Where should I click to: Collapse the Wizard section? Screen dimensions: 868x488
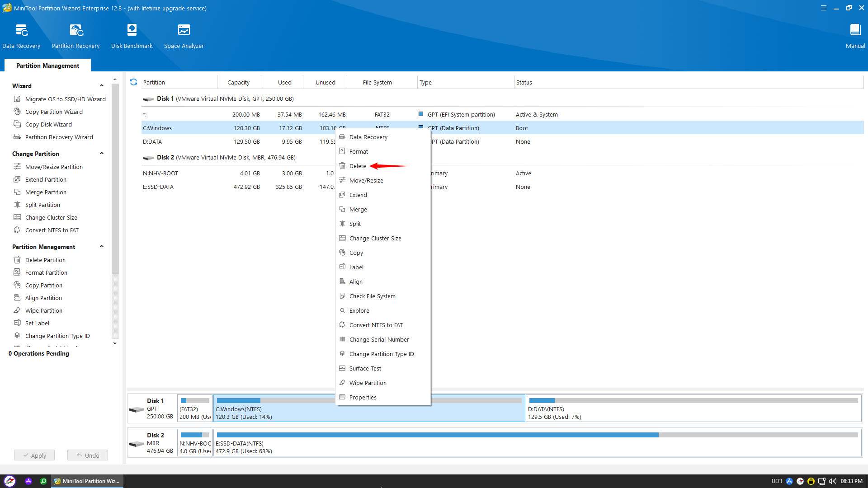tap(102, 86)
